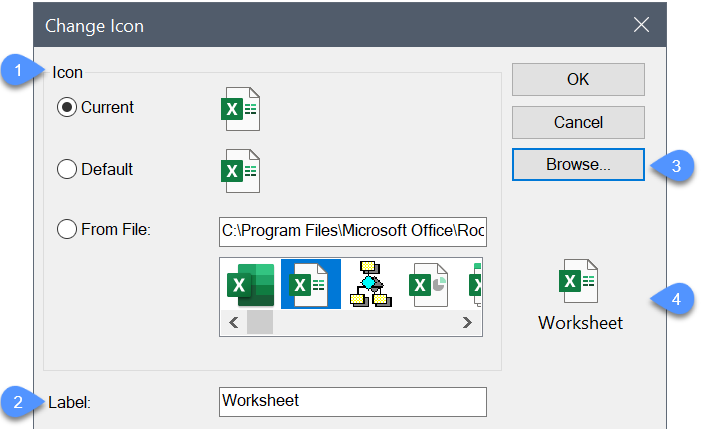Enable the From File radio button

click(x=68, y=230)
